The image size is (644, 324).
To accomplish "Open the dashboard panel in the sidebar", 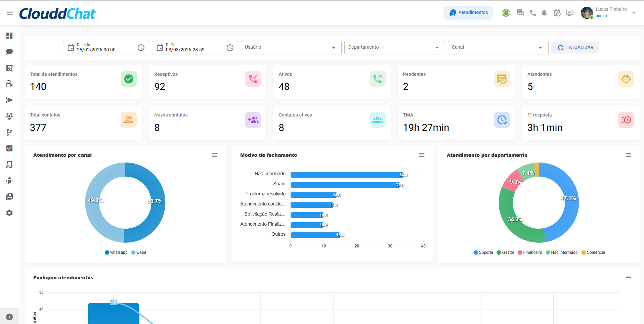I will [9, 36].
